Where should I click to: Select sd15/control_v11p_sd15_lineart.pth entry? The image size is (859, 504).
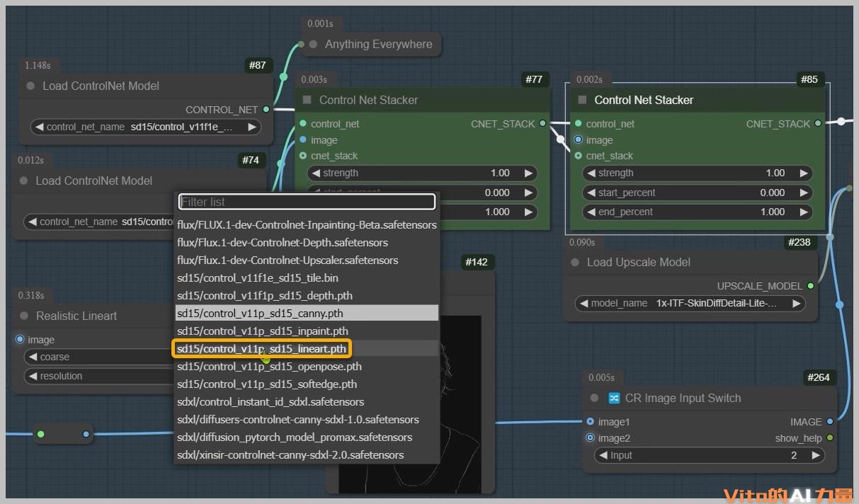307,348
